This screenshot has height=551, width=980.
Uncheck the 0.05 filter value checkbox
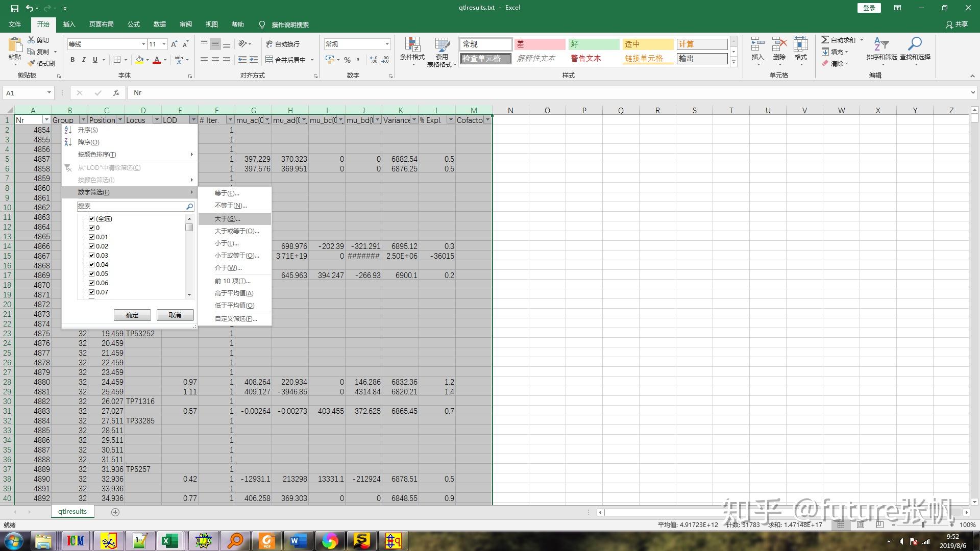pos(92,273)
